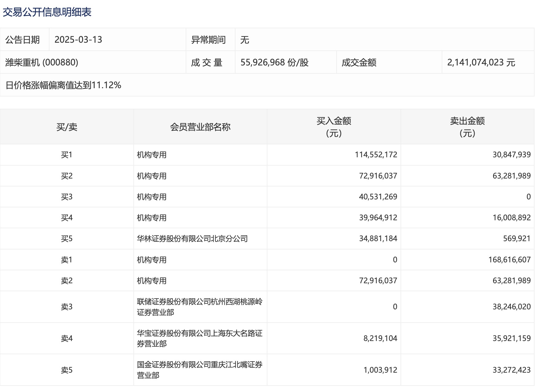
Task: Click sell amount 35,921,159
Action: (x=511, y=338)
